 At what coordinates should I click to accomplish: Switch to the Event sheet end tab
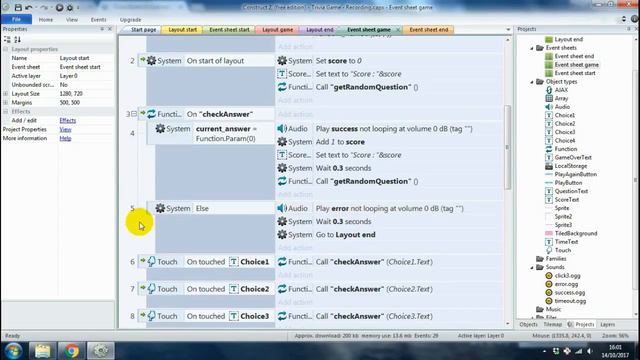click(429, 30)
